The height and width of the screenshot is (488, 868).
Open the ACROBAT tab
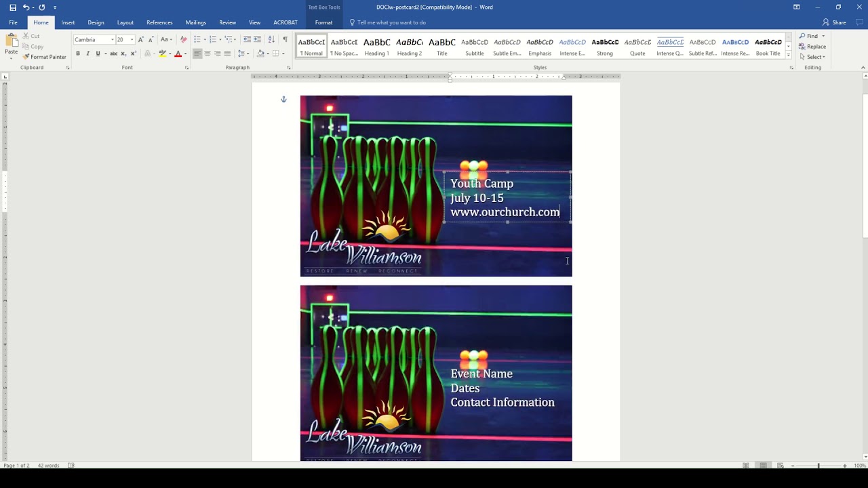coord(285,22)
